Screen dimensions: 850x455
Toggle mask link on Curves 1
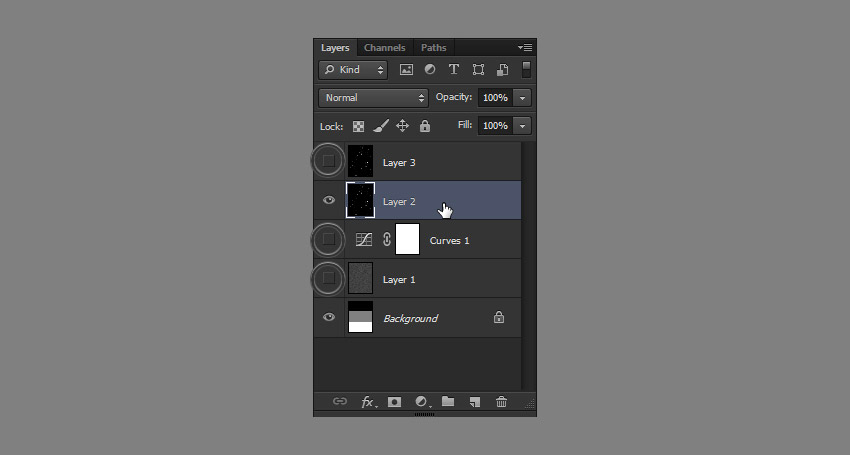click(387, 239)
